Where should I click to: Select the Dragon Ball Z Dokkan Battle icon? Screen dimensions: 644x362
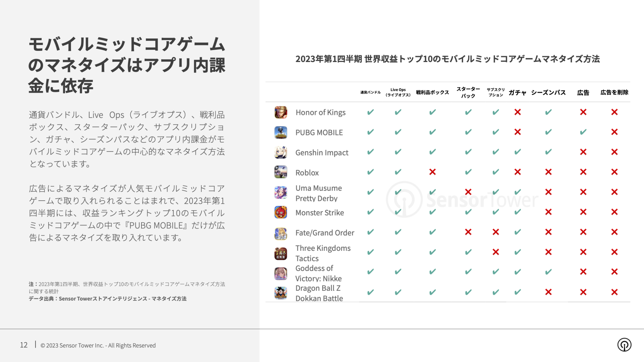tap(281, 293)
